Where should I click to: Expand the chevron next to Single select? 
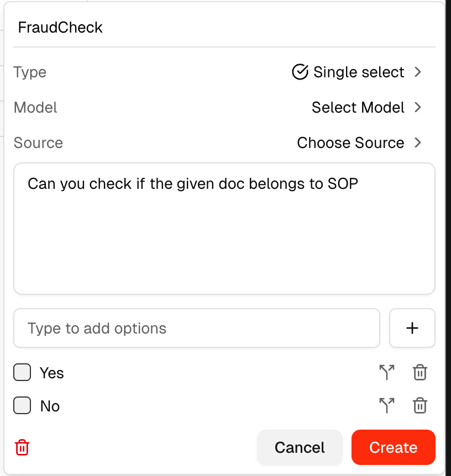click(x=418, y=72)
